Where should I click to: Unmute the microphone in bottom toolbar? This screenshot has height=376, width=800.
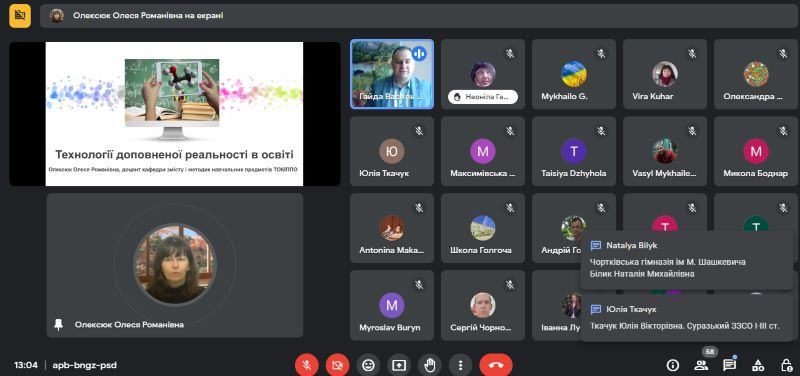point(307,365)
